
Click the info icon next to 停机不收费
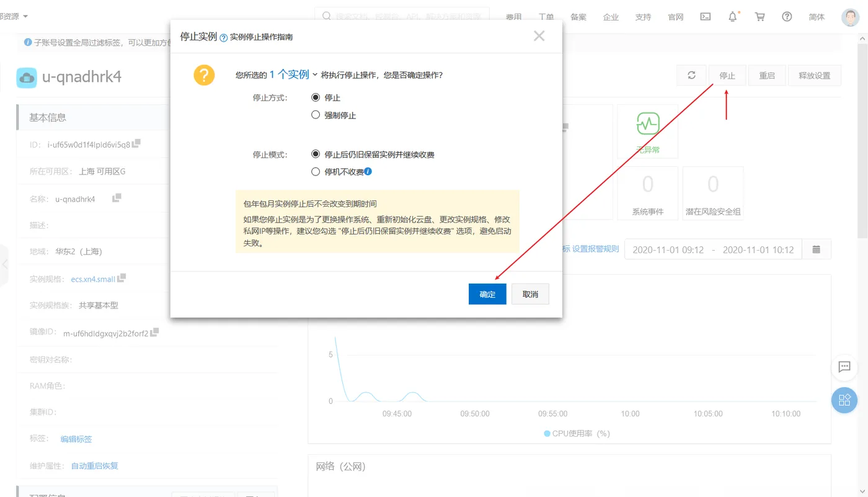(x=368, y=171)
